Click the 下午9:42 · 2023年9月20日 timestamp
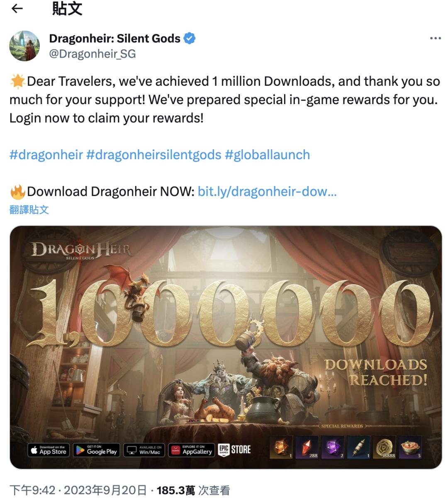This screenshot has height=503, width=448. click(x=78, y=491)
